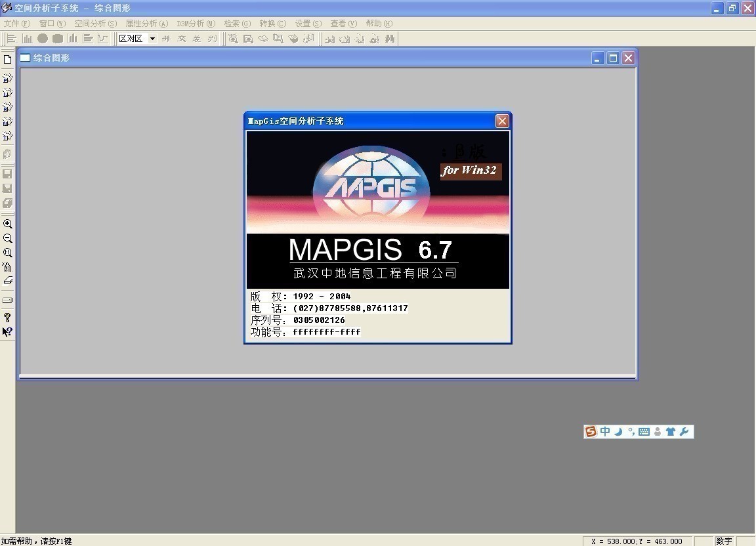
Task: Load a network file using the N icon
Action: tap(7, 121)
